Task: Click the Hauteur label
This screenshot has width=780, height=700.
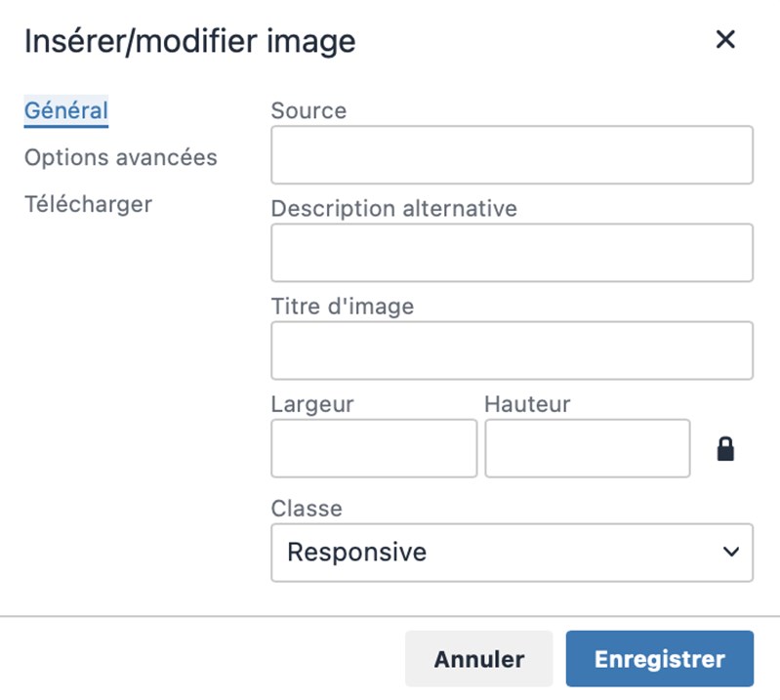Action: coord(527,404)
